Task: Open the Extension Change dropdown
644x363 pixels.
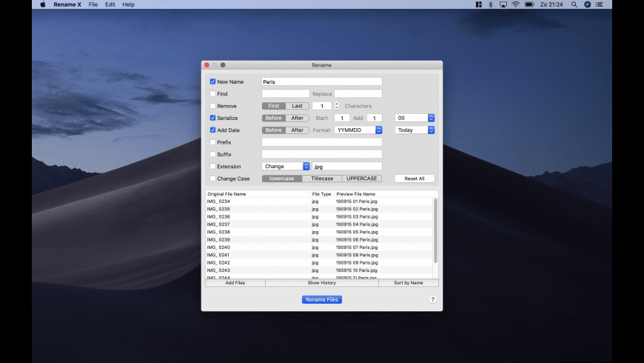Action: coord(286,167)
